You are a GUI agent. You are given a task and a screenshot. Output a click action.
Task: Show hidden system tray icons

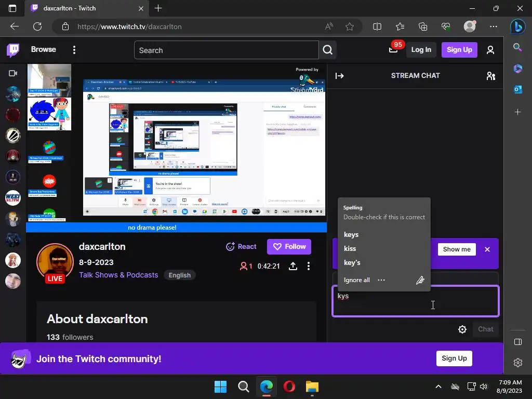pos(438,387)
